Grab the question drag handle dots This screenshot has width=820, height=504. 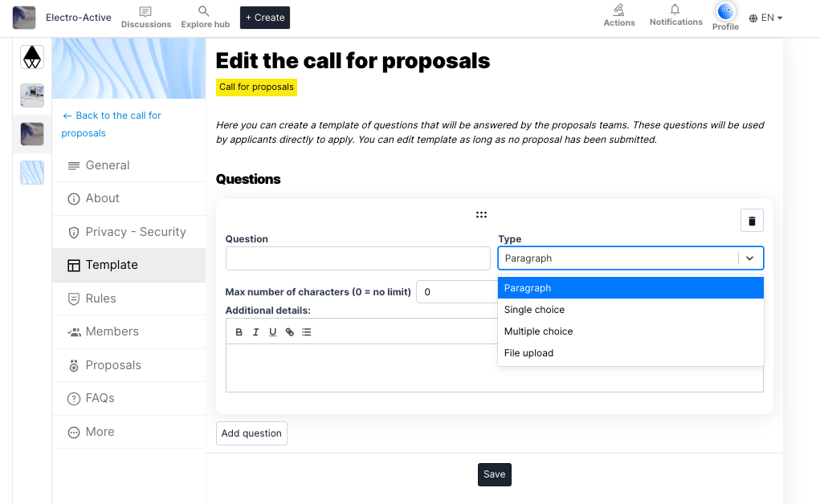coord(481,215)
